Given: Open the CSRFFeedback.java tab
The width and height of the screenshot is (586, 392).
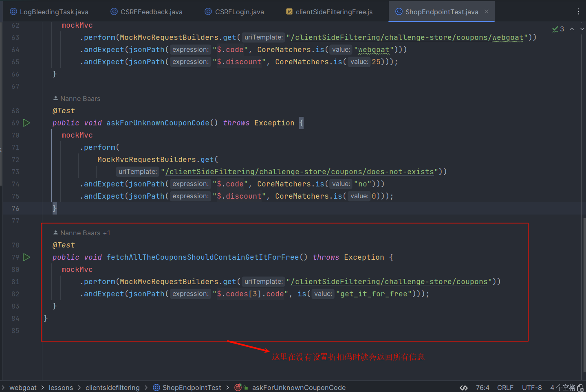Looking at the screenshot, I should point(147,12).
